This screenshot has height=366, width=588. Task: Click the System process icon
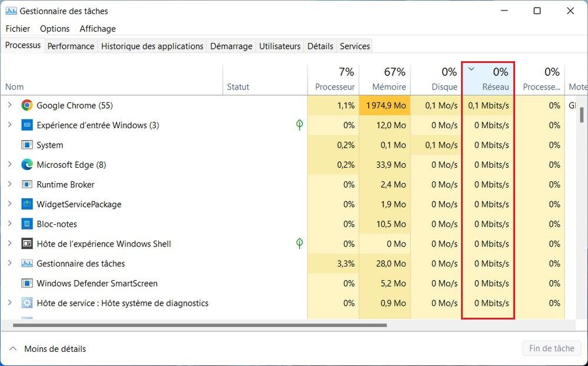coord(27,145)
